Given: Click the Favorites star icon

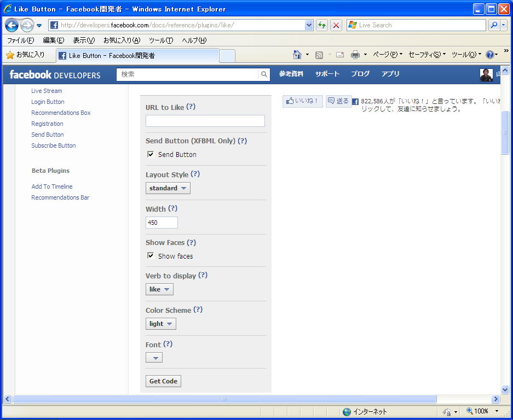Looking at the screenshot, I should (10, 55).
